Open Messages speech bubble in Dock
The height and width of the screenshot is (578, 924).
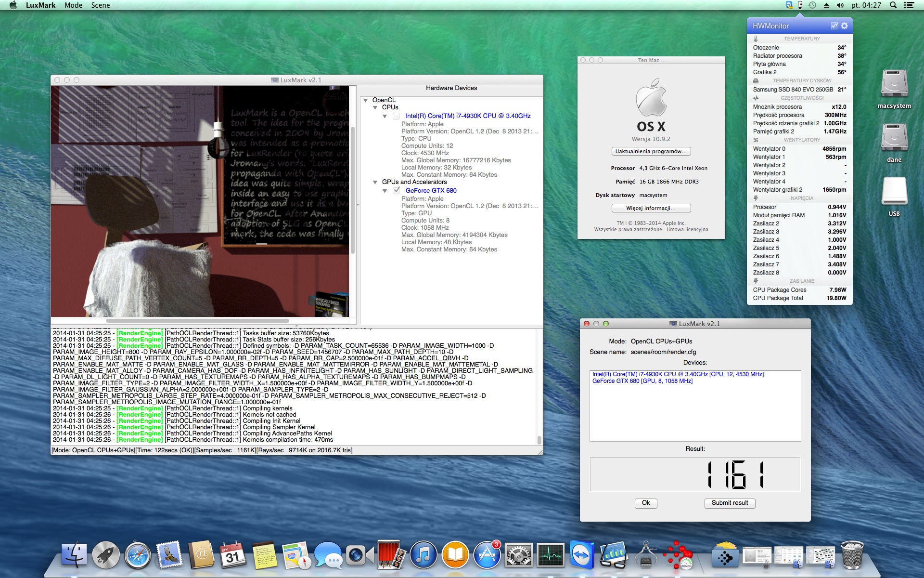(x=328, y=555)
